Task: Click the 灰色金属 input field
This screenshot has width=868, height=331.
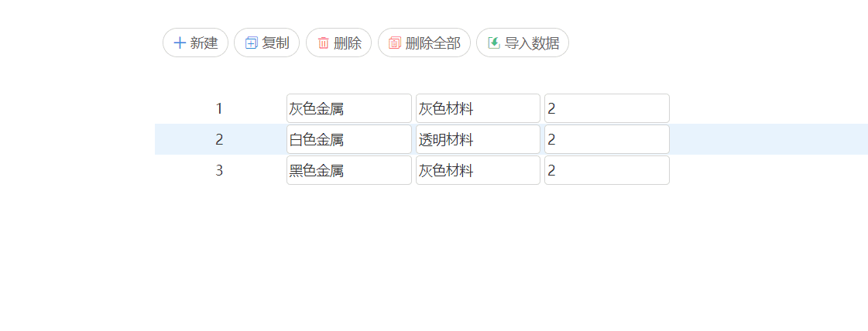Action: (x=349, y=108)
